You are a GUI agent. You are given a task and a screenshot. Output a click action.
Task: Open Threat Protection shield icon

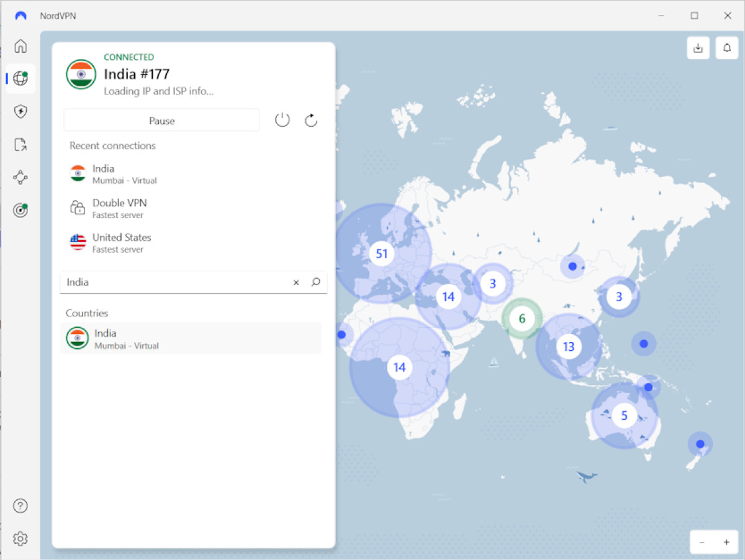[x=20, y=112]
